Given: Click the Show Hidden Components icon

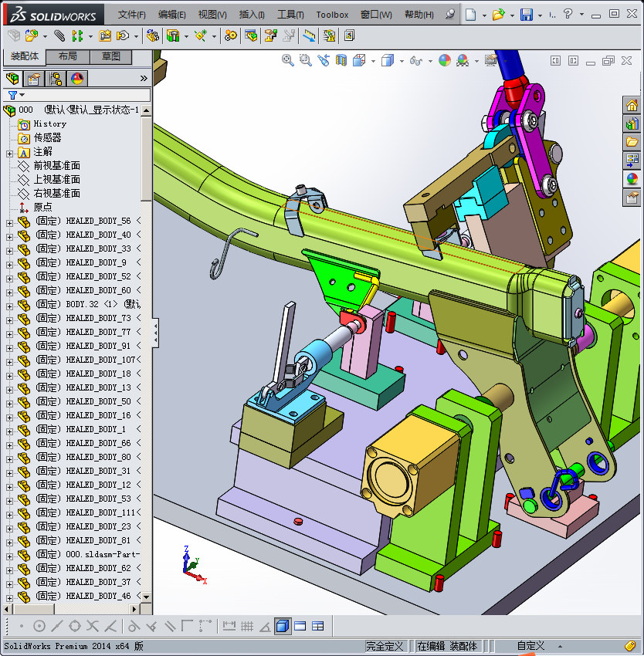Looking at the screenshot, I should click(153, 36).
